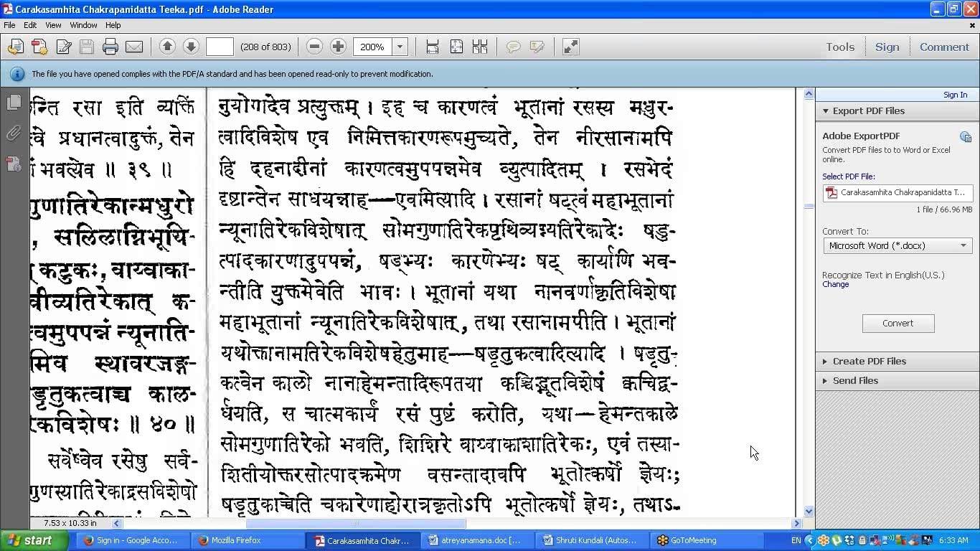Open the zoom level dropdown arrow
The height and width of the screenshot is (551, 980).
point(400,47)
